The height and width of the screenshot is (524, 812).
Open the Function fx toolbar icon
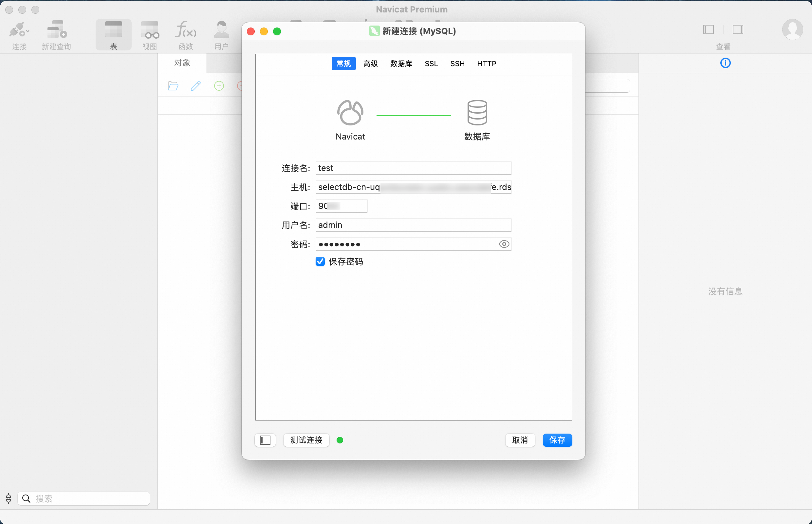185,30
